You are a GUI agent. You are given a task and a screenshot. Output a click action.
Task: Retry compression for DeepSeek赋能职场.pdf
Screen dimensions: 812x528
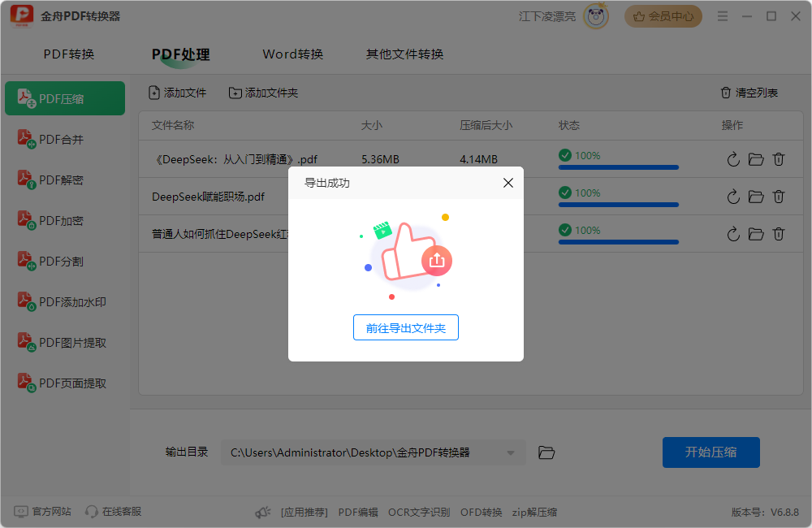pyautogui.click(x=732, y=197)
